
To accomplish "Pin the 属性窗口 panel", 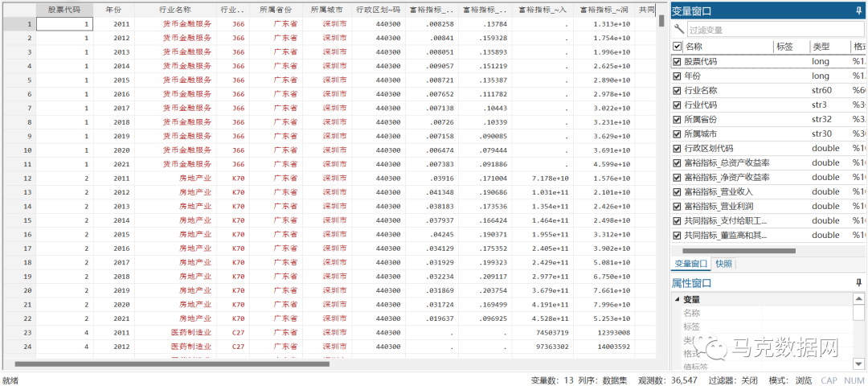I will coord(858,283).
